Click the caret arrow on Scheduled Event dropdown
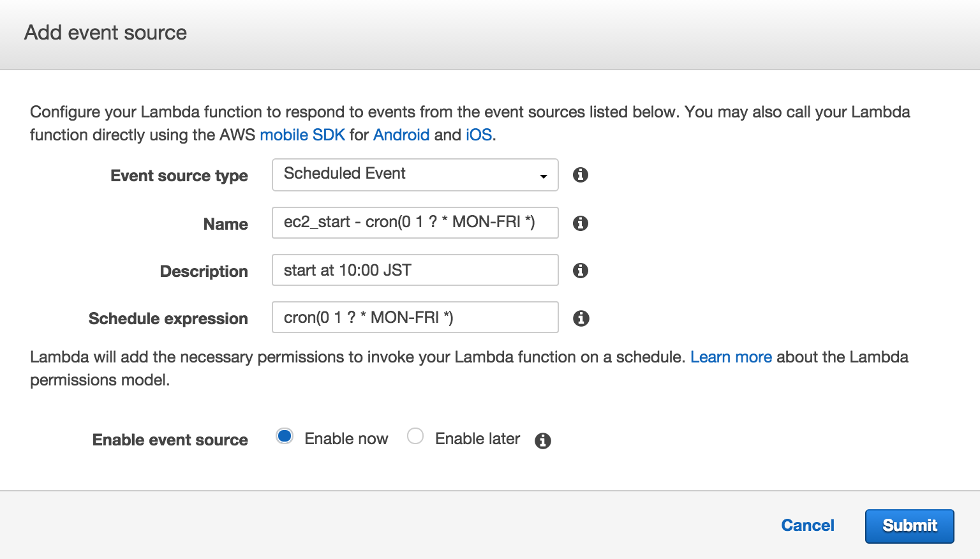 pos(544,176)
